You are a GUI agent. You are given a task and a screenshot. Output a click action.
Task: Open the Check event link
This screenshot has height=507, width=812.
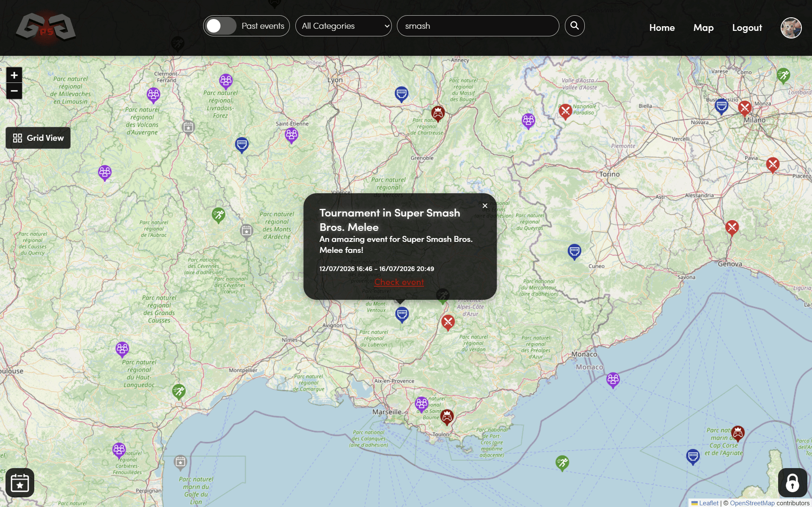pyautogui.click(x=399, y=282)
